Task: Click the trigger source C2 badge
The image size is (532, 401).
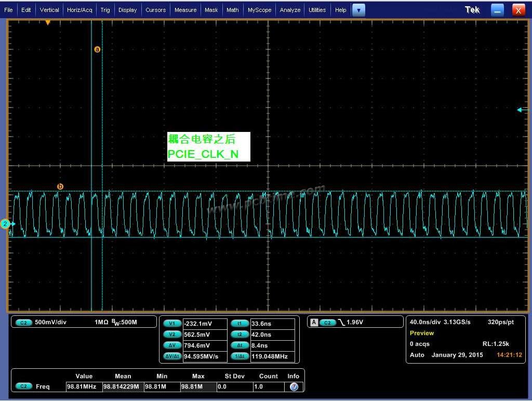Action: [327, 323]
